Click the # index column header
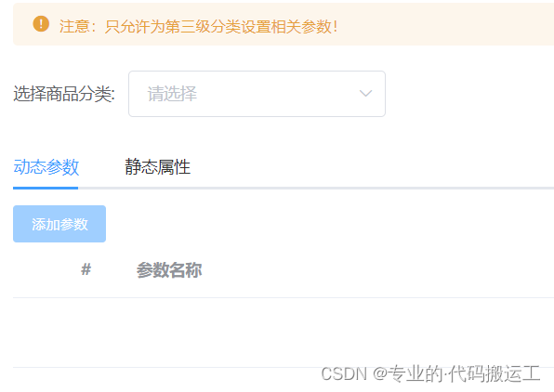The height and width of the screenshot is (392, 554). coord(86,269)
